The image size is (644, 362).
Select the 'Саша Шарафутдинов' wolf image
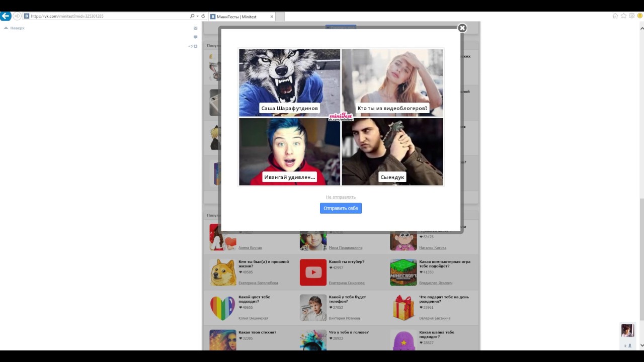[x=289, y=83]
